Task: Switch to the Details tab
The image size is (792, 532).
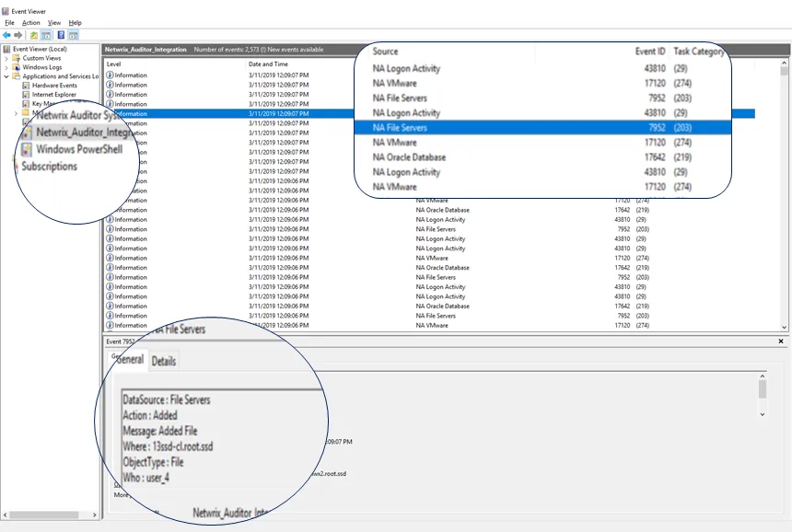Action: (164, 361)
